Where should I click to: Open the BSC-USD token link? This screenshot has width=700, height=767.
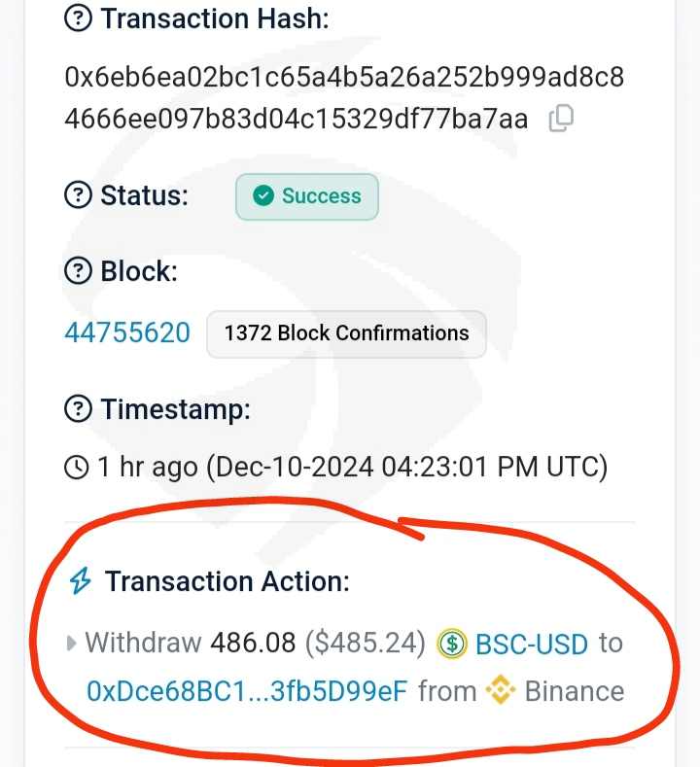531,644
